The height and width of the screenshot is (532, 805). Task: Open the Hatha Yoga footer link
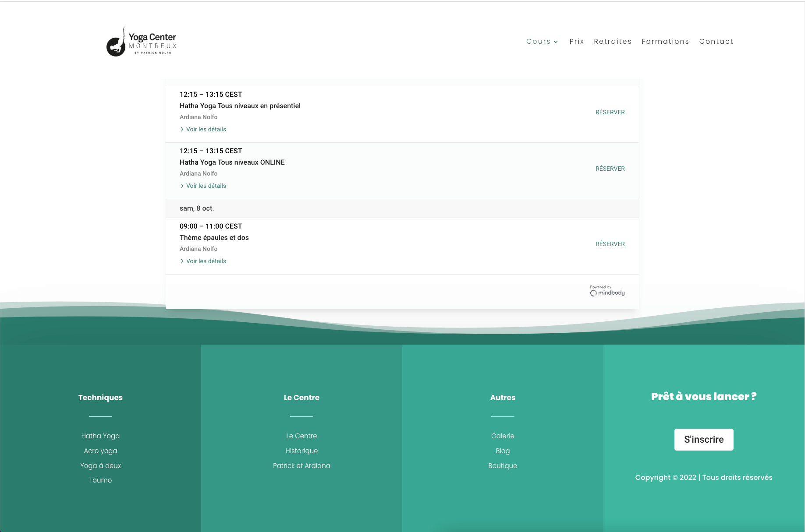(x=100, y=436)
